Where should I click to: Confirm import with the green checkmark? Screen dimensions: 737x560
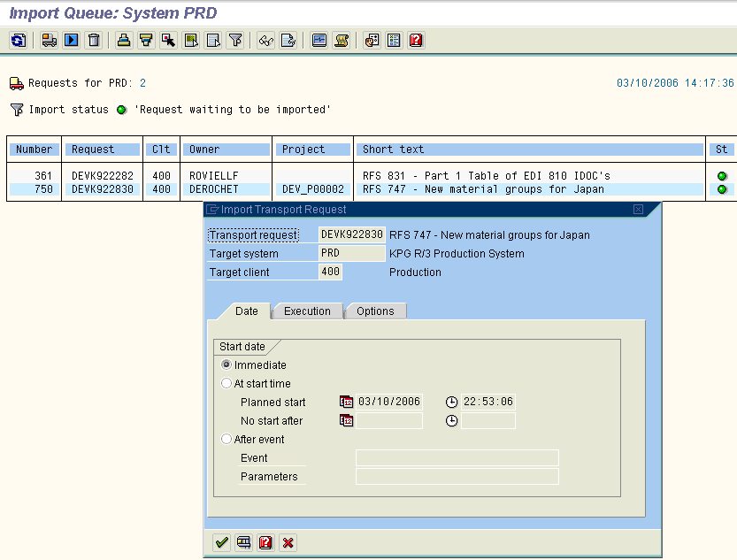point(222,542)
